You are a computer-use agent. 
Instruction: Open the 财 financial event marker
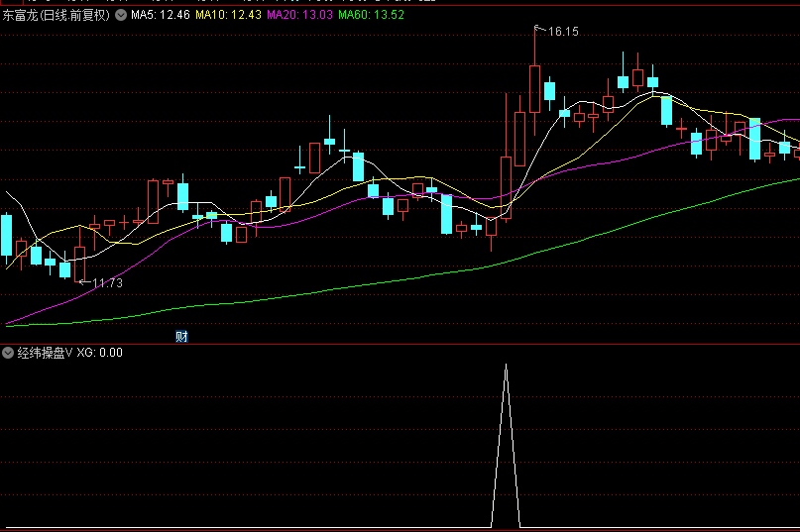point(181,336)
